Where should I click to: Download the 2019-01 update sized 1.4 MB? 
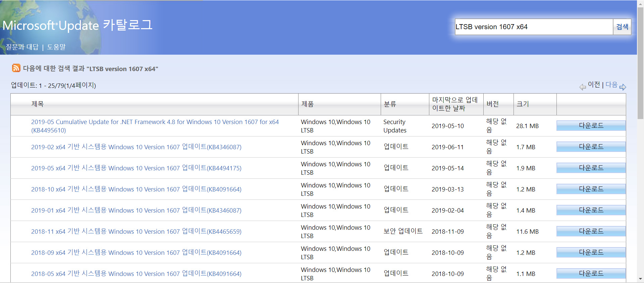(591, 210)
